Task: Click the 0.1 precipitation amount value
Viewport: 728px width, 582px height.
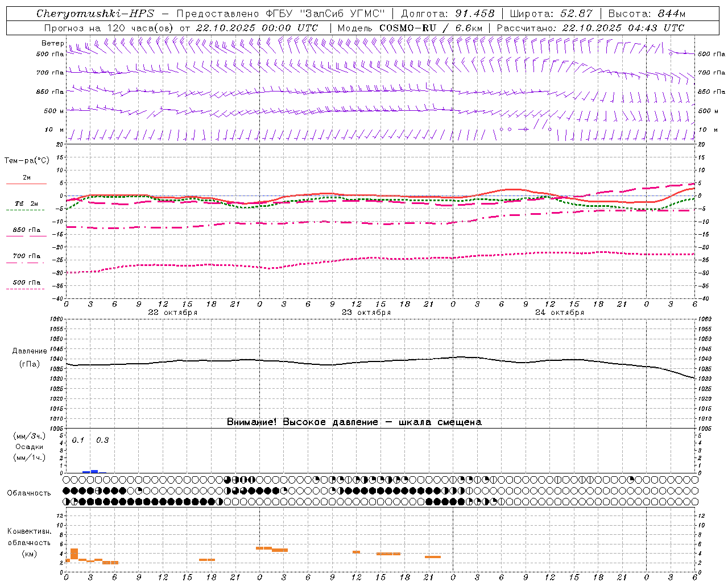Action: tap(78, 440)
